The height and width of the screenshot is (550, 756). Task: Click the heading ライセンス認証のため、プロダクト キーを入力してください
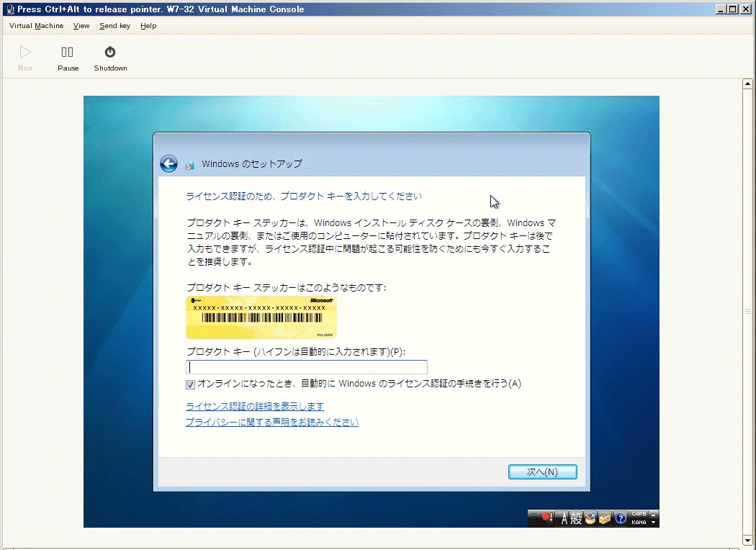pos(304,197)
